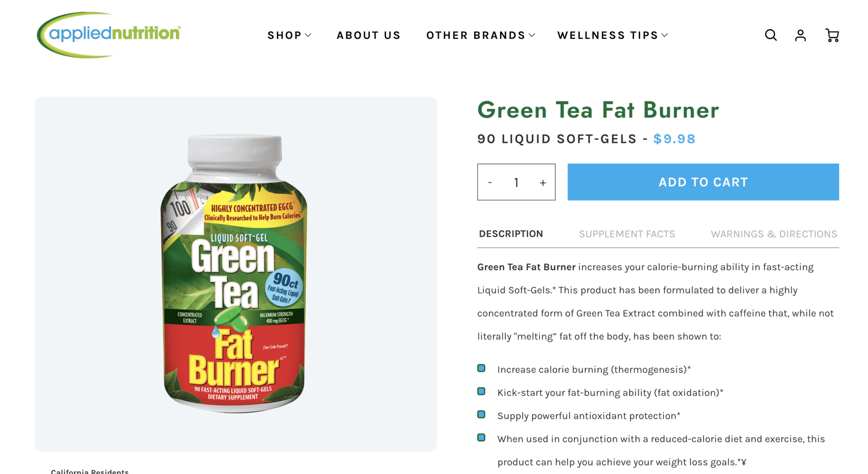Click the Green Tea Fat Burner title
The height and width of the screenshot is (474, 868).
point(598,110)
